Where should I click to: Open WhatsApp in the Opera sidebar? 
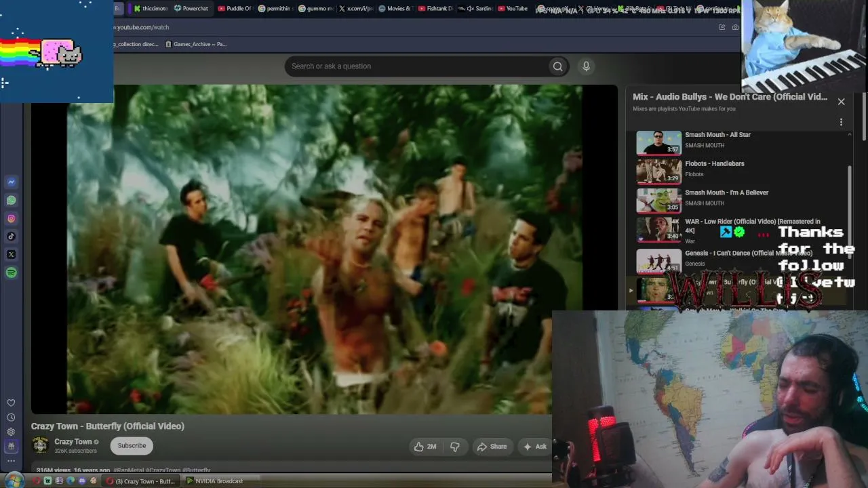pyautogui.click(x=11, y=200)
